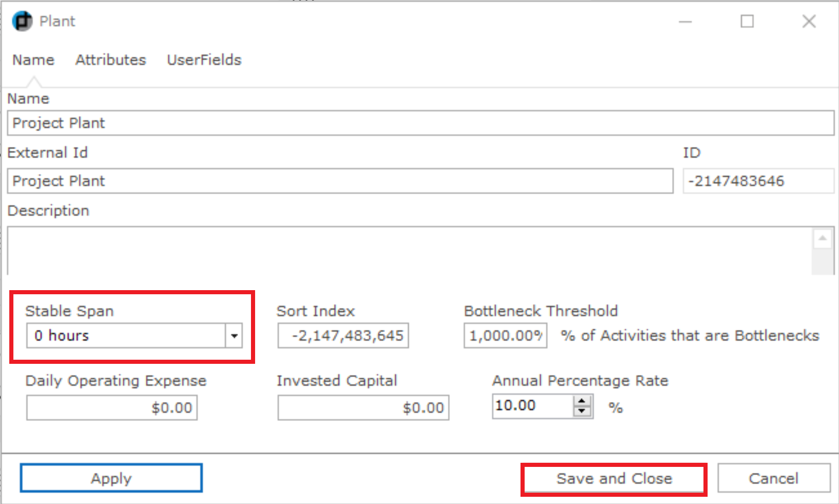Click the Name input containing Project Plant
The image size is (839, 504).
[x=421, y=123]
